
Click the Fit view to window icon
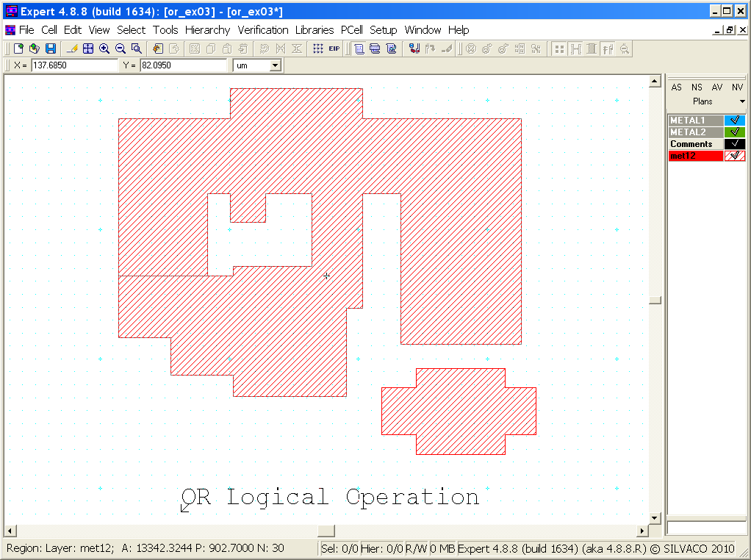click(88, 49)
